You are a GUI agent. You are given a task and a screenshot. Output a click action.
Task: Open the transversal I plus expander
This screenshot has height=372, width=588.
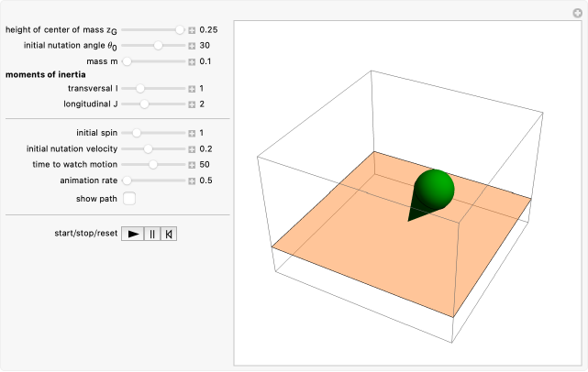[x=192, y=89]
